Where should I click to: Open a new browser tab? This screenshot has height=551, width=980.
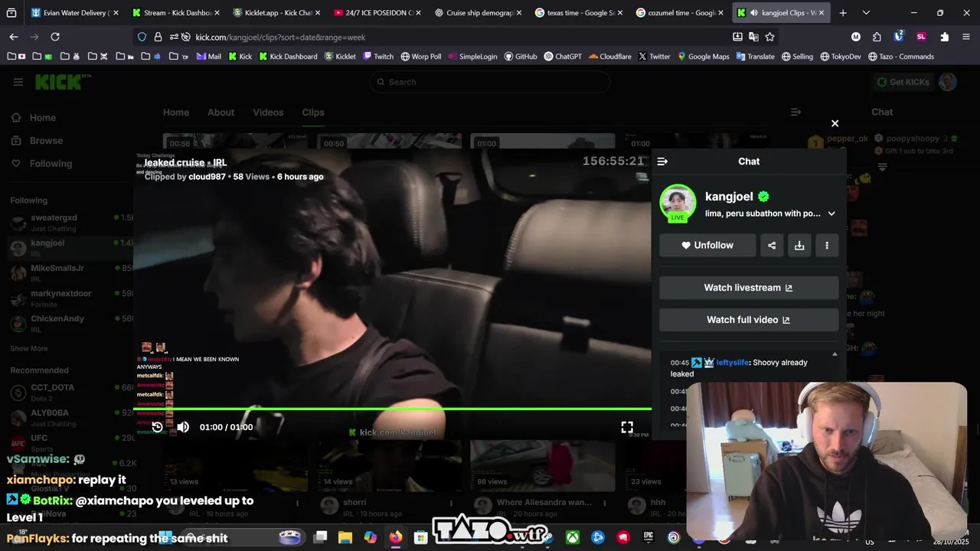point(843,13)
